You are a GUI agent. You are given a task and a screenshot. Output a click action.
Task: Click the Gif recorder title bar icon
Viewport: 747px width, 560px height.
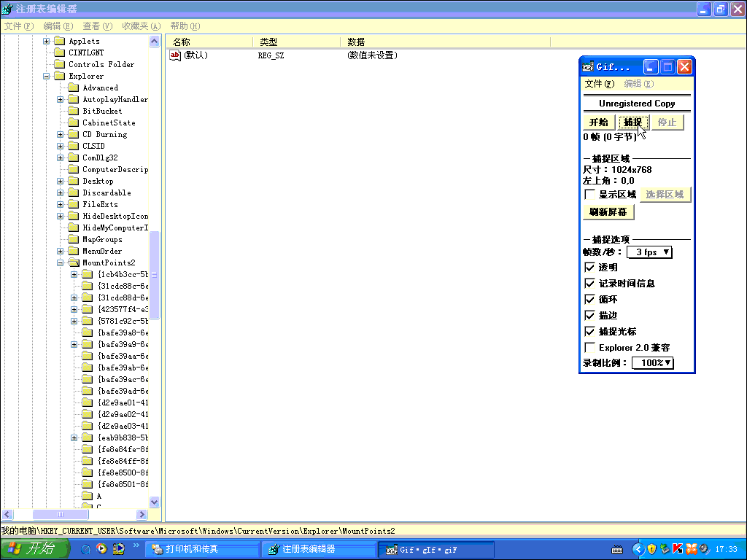pos(588,67)
